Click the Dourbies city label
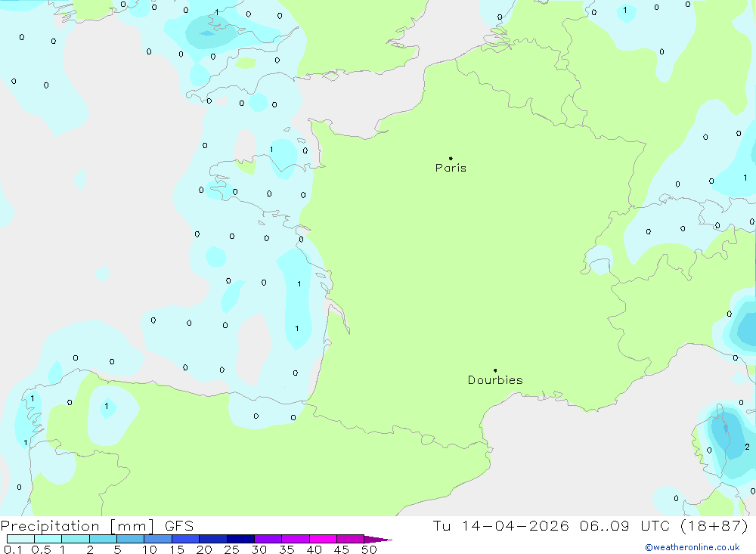 tap(495, 380)
